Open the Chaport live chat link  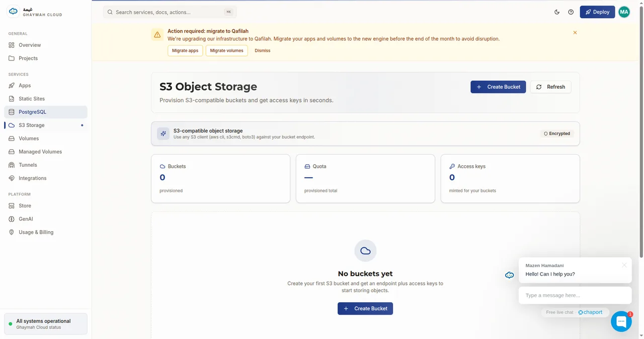[591, 312]
